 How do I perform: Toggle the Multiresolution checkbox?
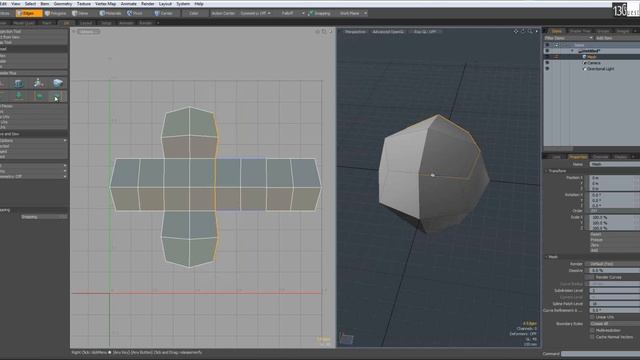point(592,330)
